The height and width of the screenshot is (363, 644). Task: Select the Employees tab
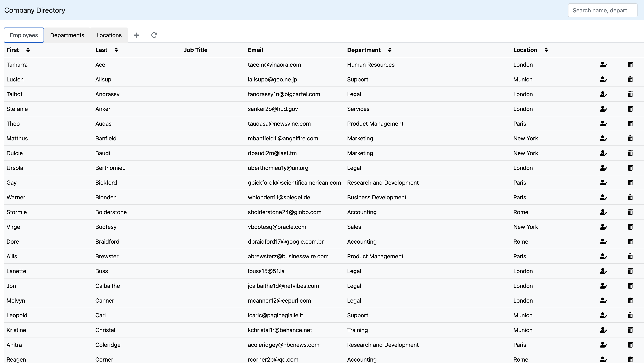(x=24, y=35)
